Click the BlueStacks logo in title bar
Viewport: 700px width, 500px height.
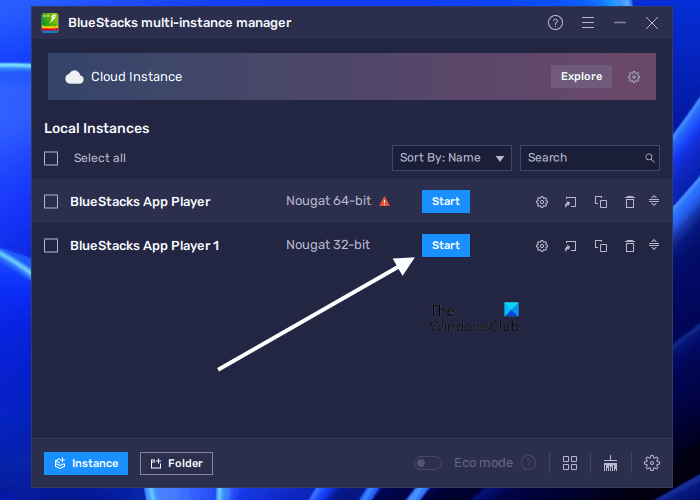click(x=50, y=23)
